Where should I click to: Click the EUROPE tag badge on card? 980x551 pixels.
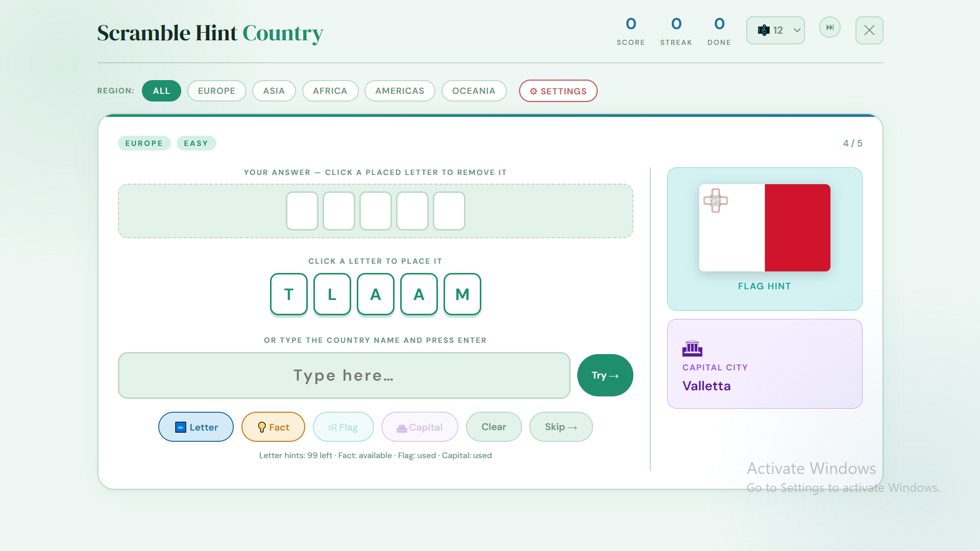point(144,143)
